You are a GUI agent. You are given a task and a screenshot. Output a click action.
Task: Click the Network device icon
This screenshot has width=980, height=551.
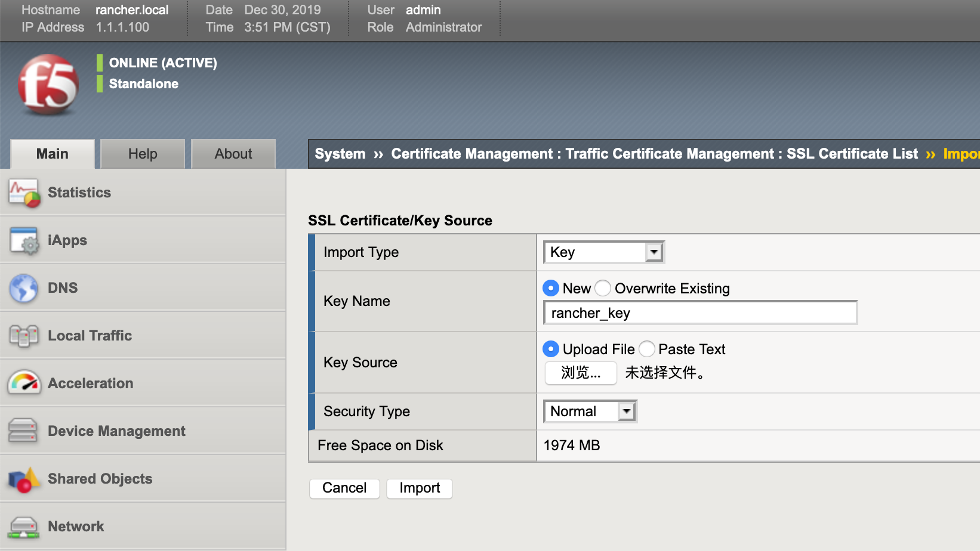tap(24, 527)
